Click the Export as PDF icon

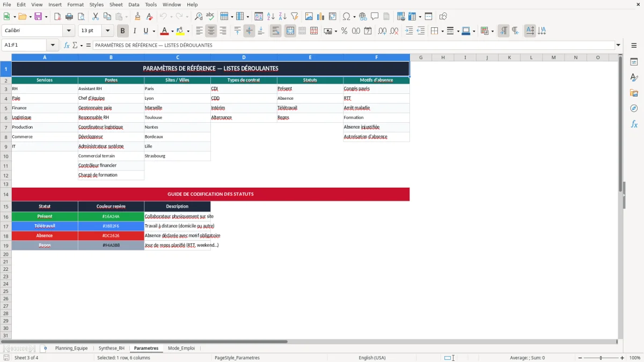coord(57,17)
